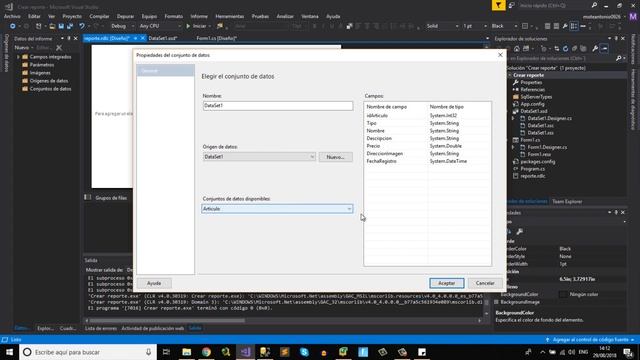Viewport: 640px width, 360px height.
Task: Click the Undo icon in the toolbar
Action: [x=82, y=26]
